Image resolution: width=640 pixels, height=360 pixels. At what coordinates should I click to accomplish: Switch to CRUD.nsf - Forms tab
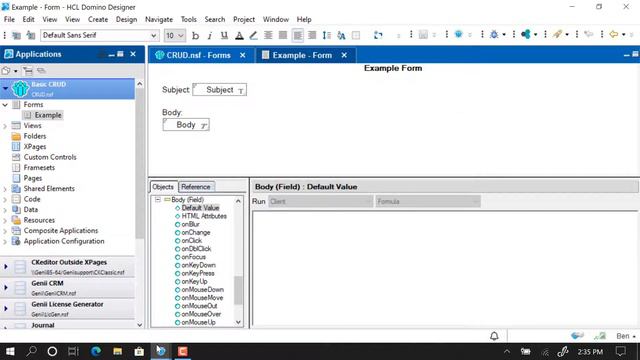[198, 55]
